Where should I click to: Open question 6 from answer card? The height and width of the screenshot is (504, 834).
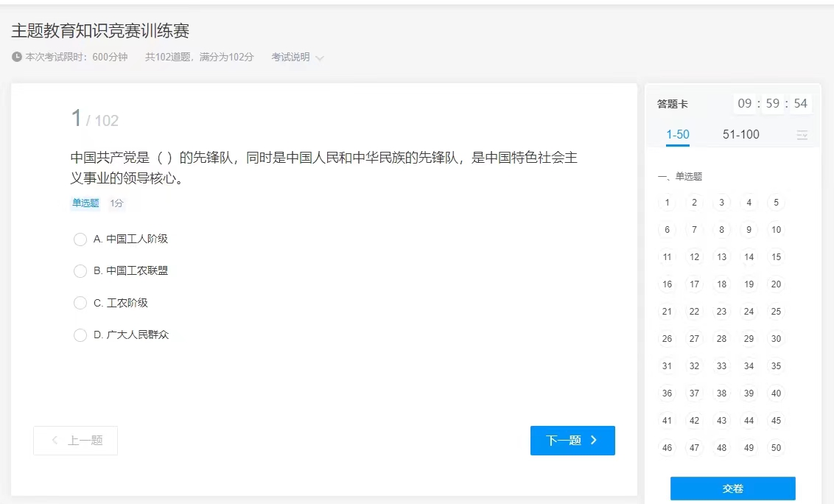667,229
